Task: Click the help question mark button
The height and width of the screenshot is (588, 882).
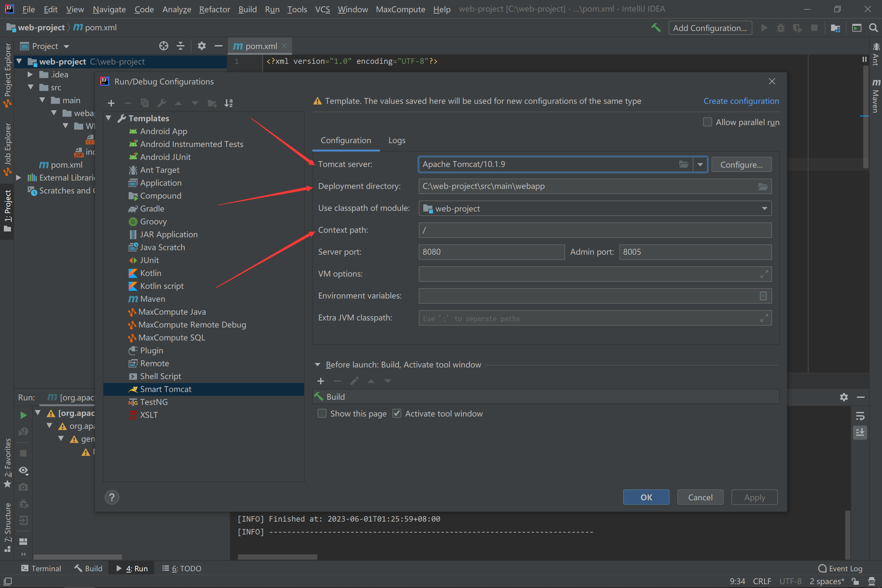Action: tap(112, 497)
